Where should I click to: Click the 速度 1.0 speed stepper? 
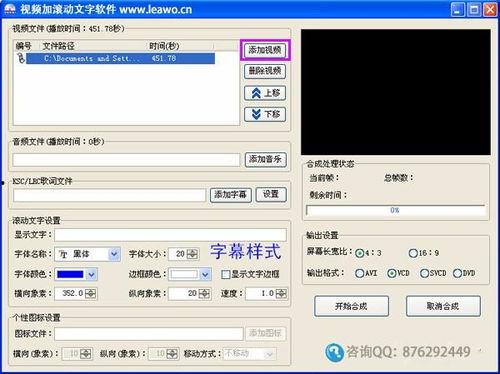click(x=281, y=294)
